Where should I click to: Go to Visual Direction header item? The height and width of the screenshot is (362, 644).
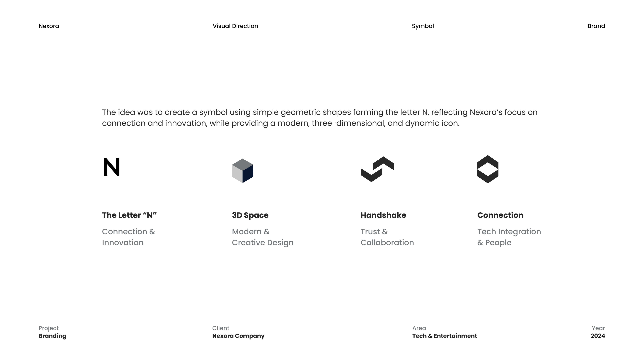coord(235,26)
